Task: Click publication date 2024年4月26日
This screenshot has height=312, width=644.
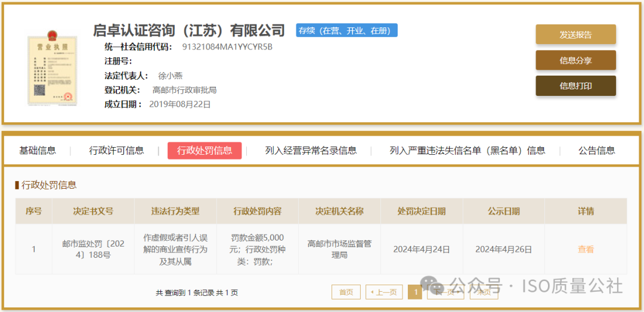Action: (x=504, y=249)
